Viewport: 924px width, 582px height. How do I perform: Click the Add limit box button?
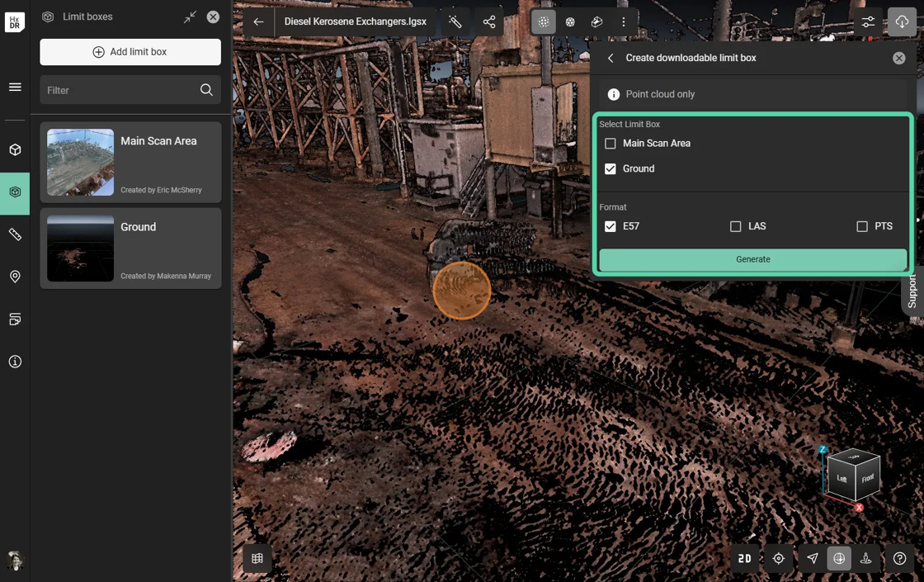pos(130,52)
